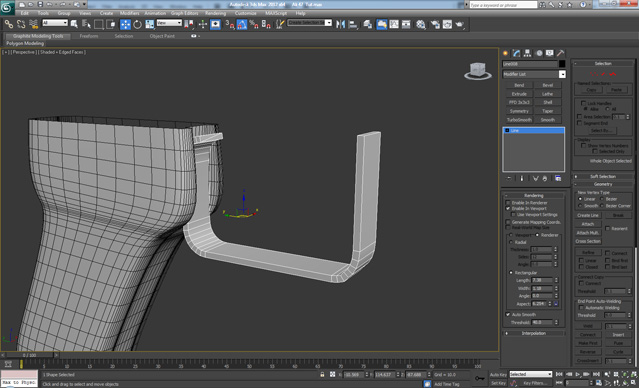Click the 3ds Max application logo button
Viewport: 639px width, 388px height.
[x=7, y=7]
